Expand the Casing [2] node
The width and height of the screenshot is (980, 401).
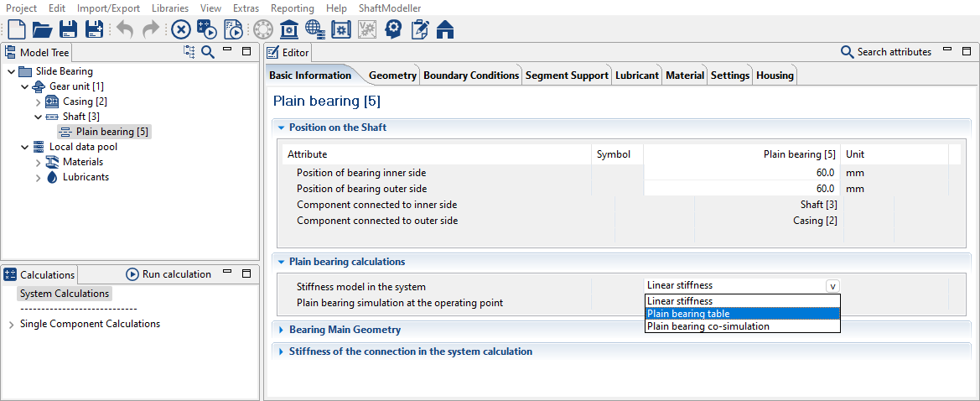click(38, 102)
